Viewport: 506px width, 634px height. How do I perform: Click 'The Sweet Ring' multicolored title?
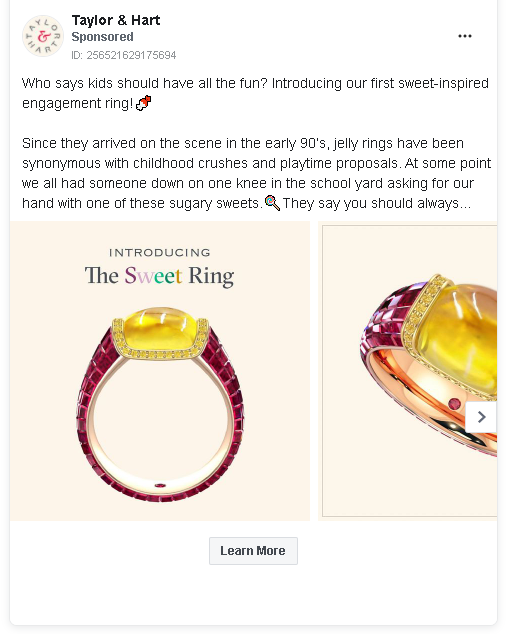point(159,276)
